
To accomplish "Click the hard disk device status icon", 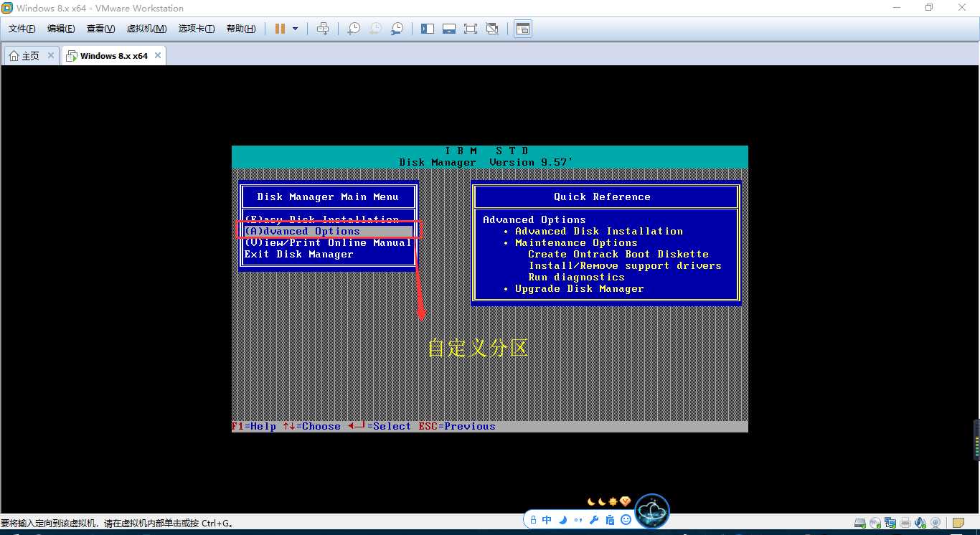I will click(x=860, y=523).
